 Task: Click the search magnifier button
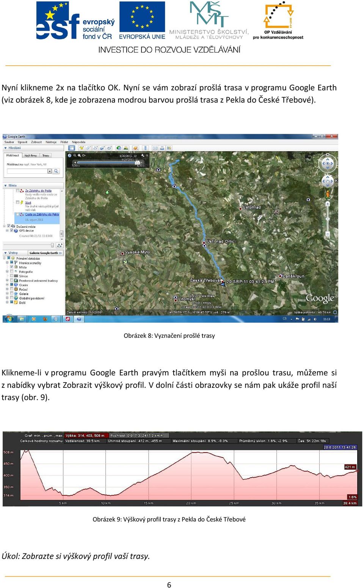tap(56, 171)
